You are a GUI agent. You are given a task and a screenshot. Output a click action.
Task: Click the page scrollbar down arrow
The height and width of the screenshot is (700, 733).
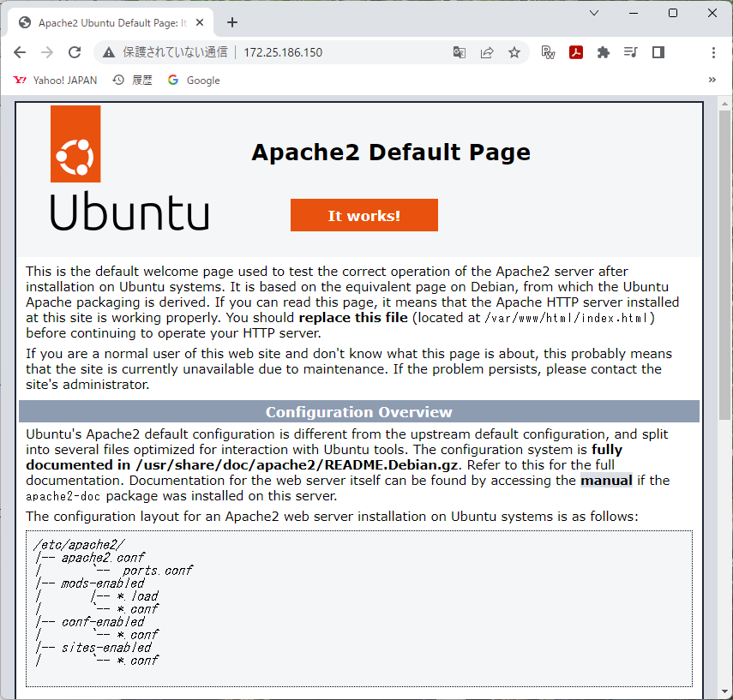(724, 692)
